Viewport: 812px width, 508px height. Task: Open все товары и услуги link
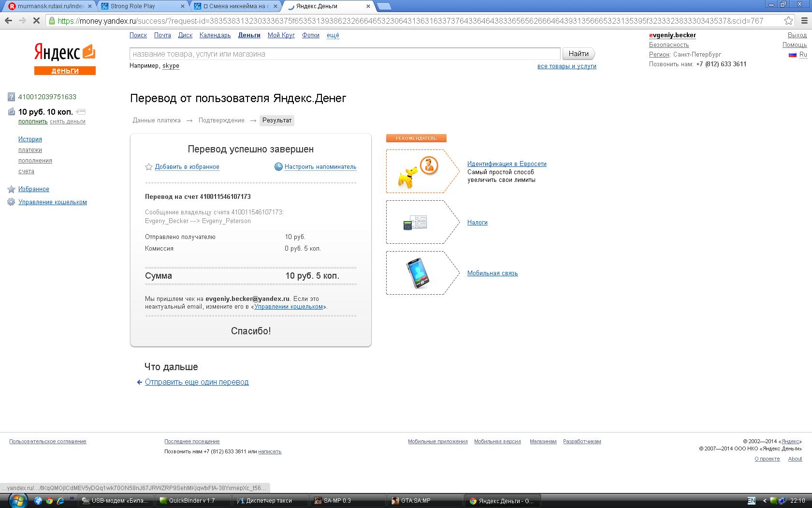point(567,66)
